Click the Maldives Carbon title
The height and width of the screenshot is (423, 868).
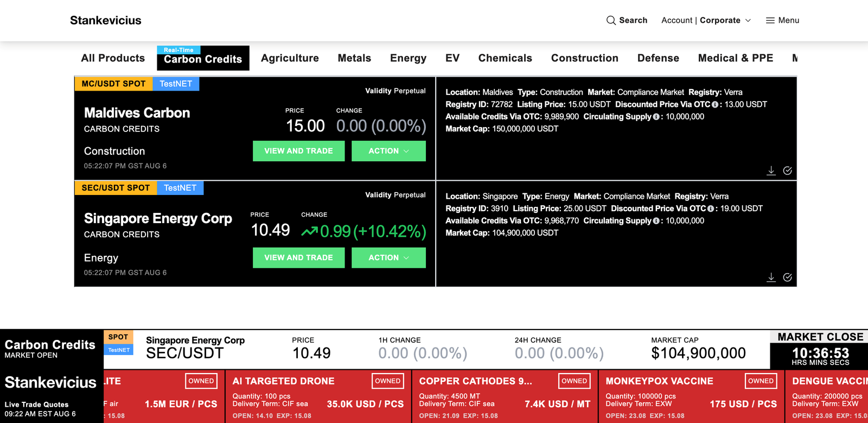click(x=137, y=113)
